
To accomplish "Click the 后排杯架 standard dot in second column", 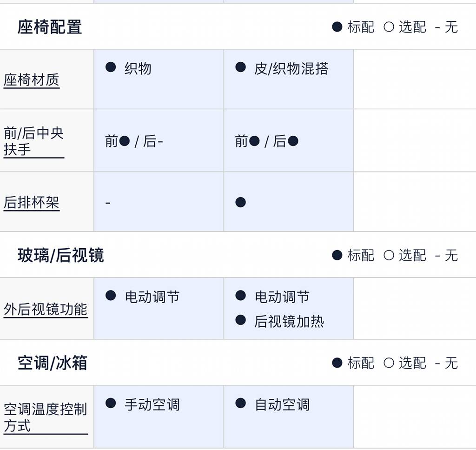I will click(x=240, y=202).
